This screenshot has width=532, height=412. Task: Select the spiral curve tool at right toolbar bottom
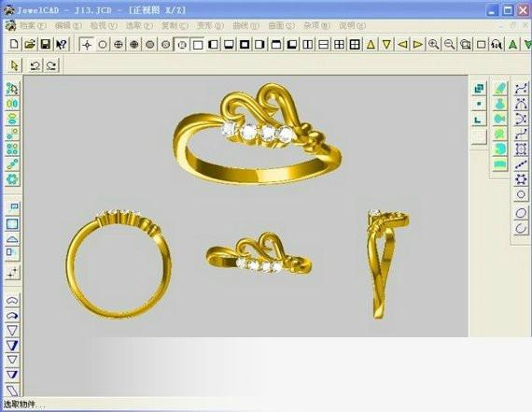click(521, 228)
